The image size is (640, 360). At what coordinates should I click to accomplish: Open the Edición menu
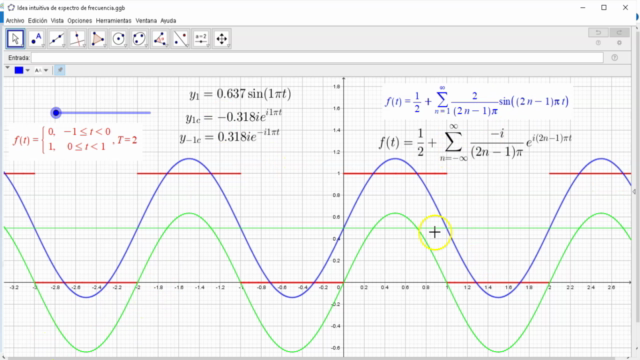(38, 20)
